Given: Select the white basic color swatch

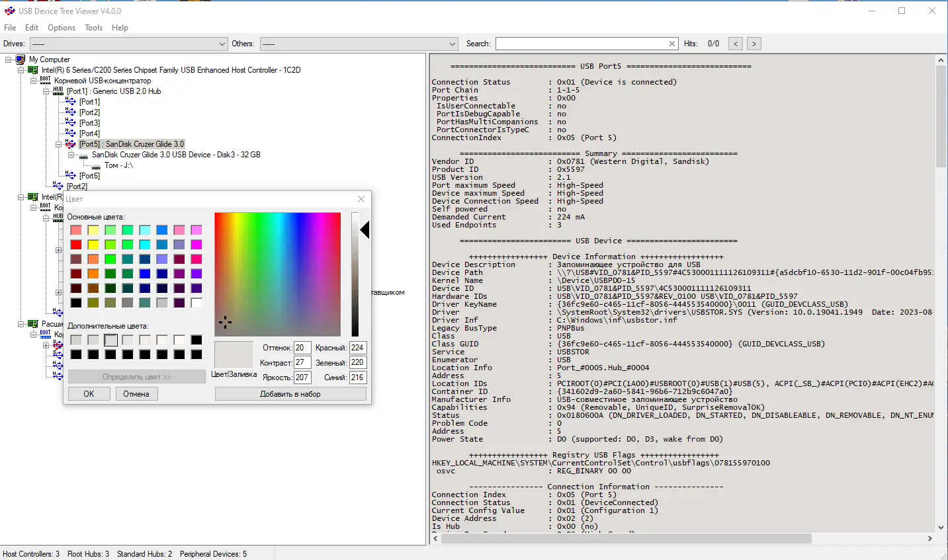Looking at the screenshot, I should pyautogui.click(x=196, y=303).
